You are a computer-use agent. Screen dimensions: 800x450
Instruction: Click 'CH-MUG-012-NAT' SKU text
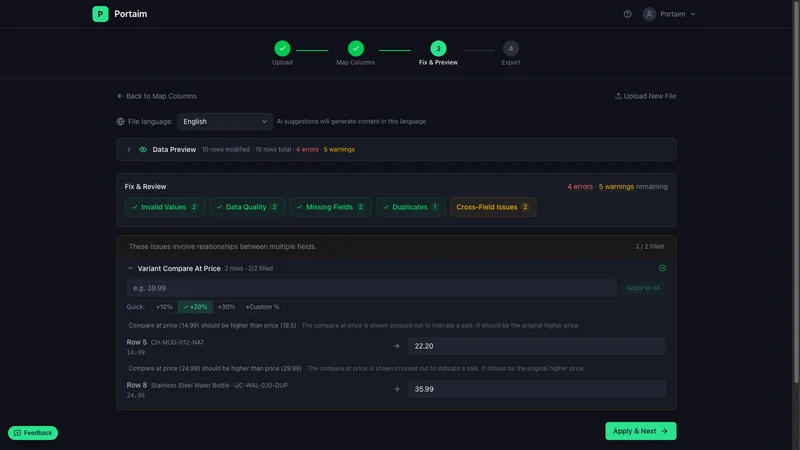pos(178,342)
